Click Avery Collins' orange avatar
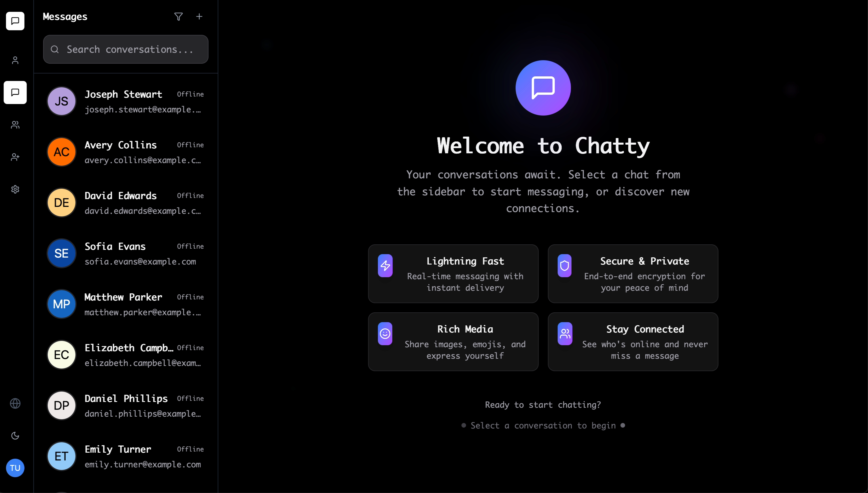 coord(61,152)
